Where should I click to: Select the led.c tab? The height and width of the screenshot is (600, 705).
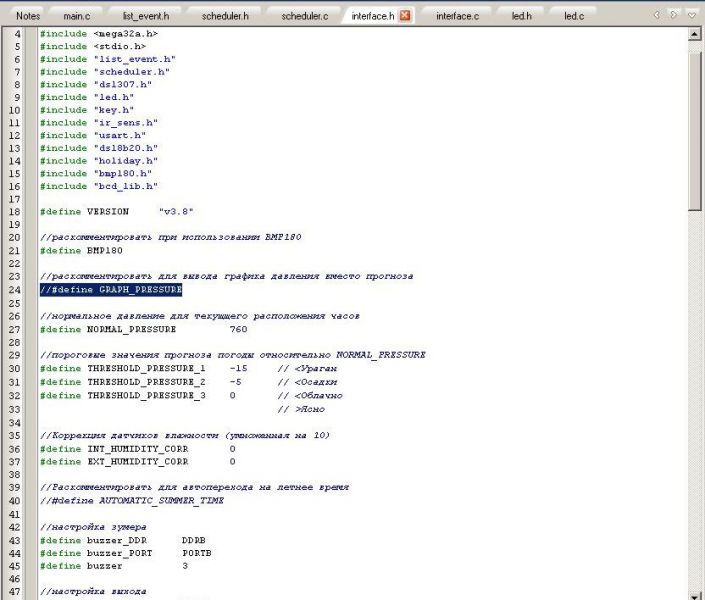point(574,17)
